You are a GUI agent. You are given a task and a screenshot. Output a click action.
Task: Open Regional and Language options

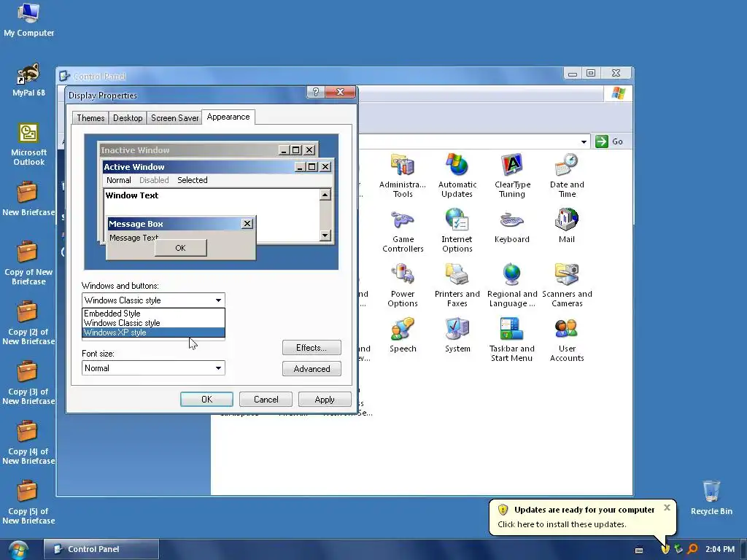(x=512, y=285)
